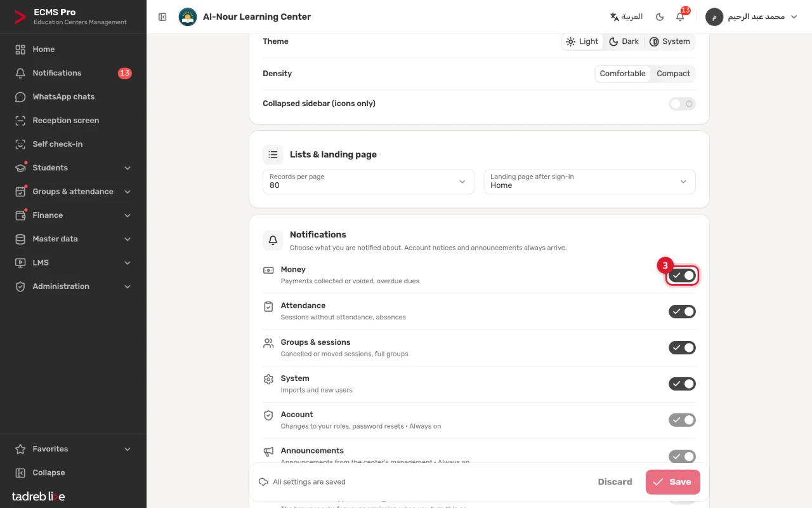Open Landing page after sign-in dropdown
812x508 pixels.
(x=589, y=182)
